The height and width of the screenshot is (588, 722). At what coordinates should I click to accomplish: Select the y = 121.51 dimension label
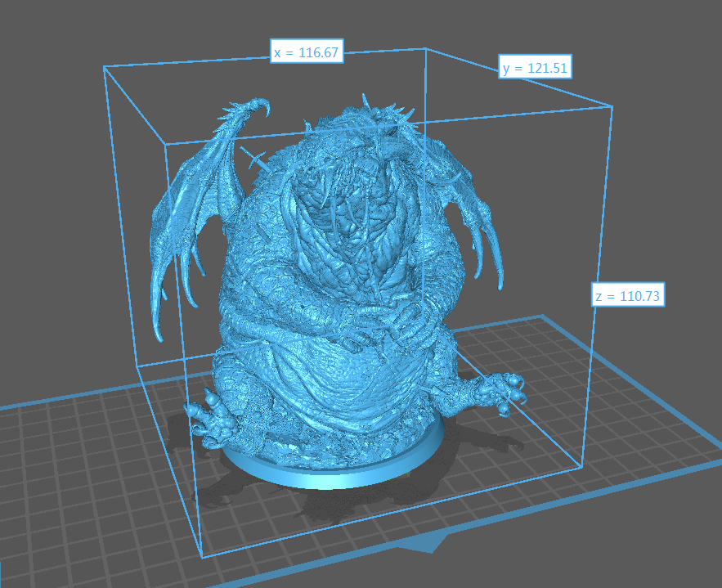point(535,68)
